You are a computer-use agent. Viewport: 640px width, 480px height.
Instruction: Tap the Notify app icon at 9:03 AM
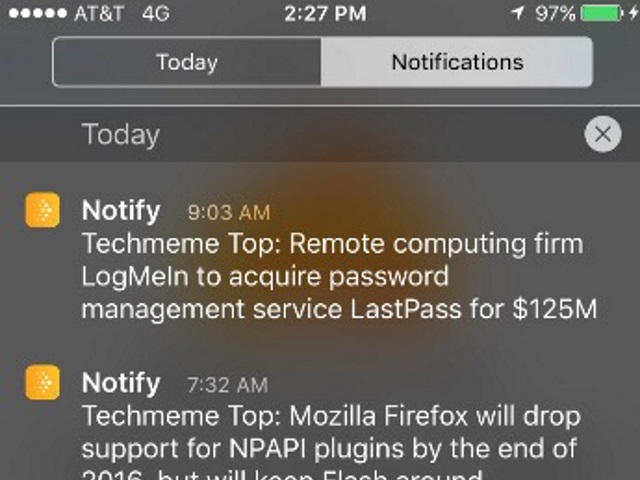[42, 210]
